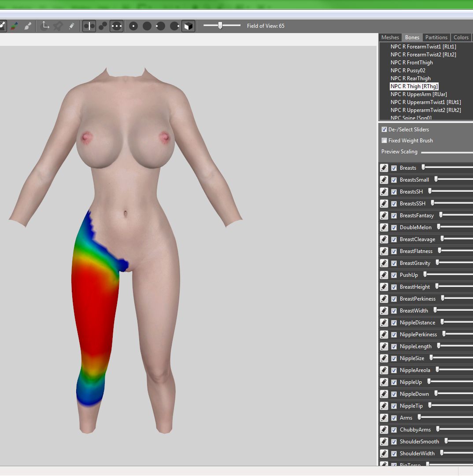Open the Partitions tab
Screen dimensions: 473x476
[436, 37]
